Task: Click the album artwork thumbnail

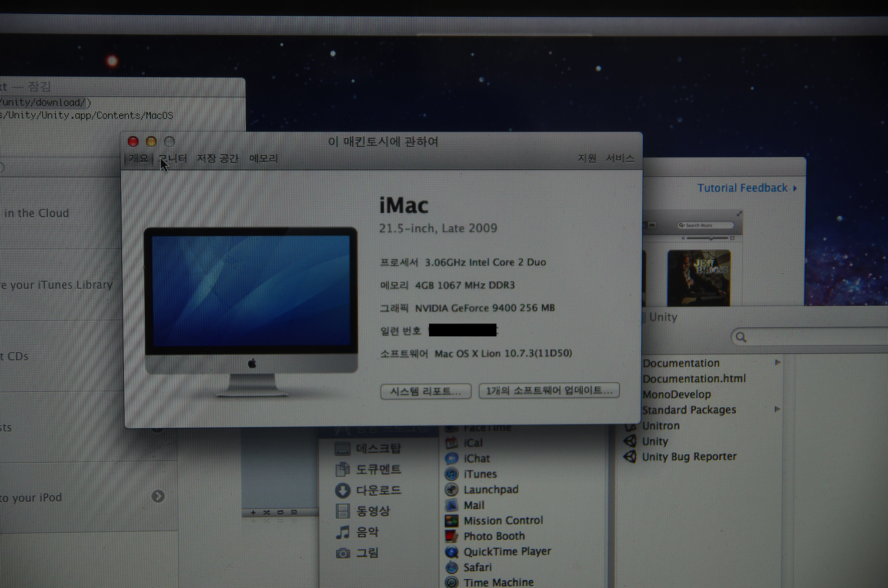Action: [699, 278]
